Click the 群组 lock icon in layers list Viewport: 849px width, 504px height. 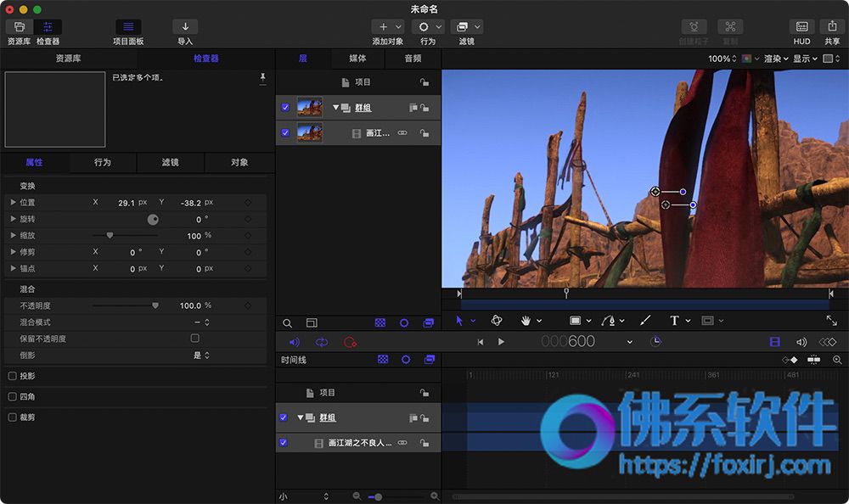424,108
